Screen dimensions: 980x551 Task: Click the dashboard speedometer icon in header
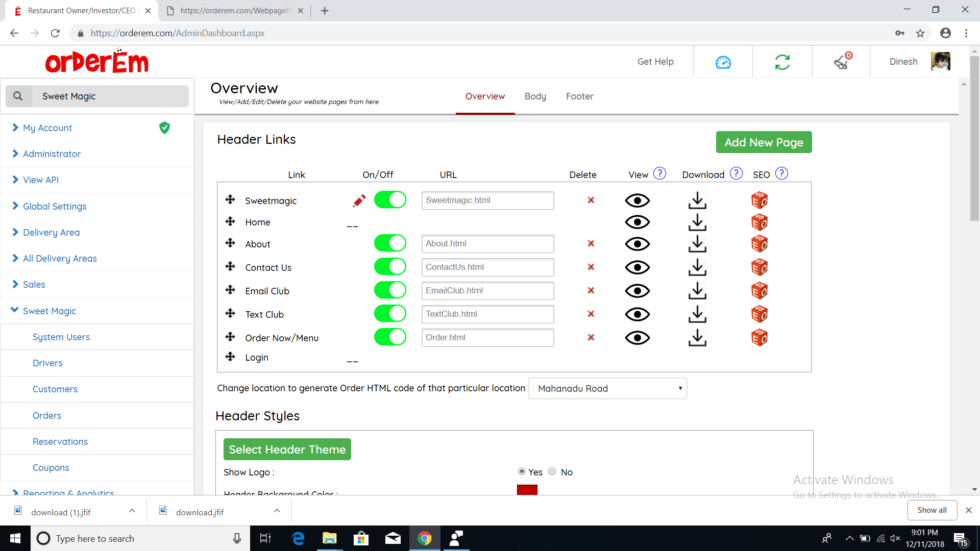pyautogui.click(x=723, y=62)
